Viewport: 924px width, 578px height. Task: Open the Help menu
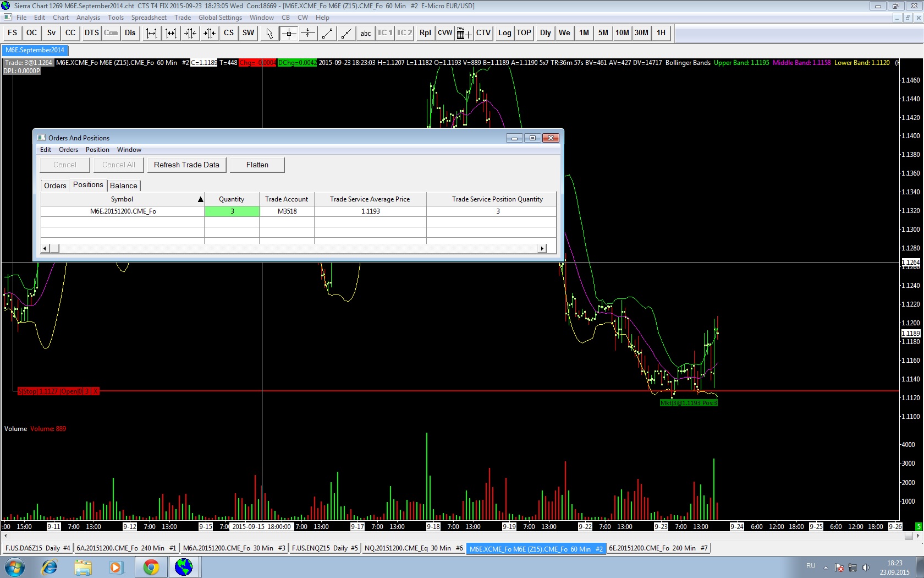[322, 18]
